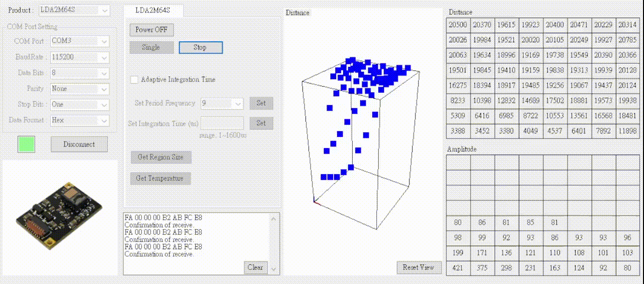The width and height of the screenshot is (644, 284).
Task: Clear the received message log
Action: (x=255, y=267)
